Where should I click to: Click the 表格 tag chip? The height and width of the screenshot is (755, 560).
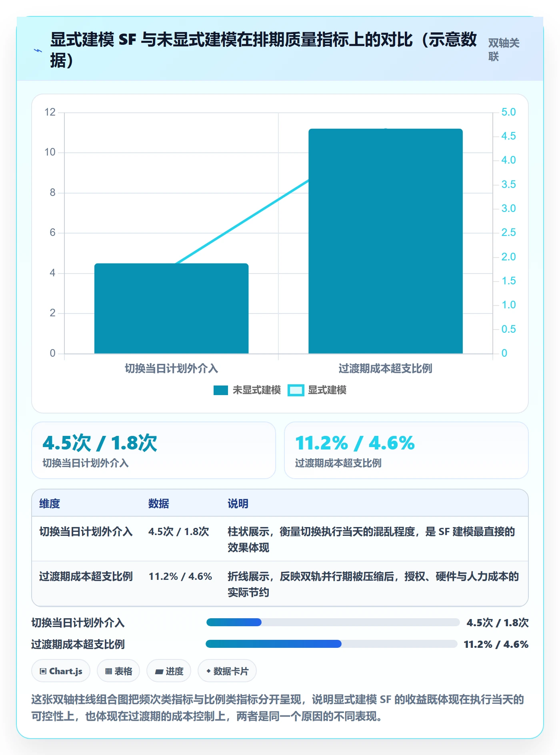pyautogui.click(x=118, y=671)
